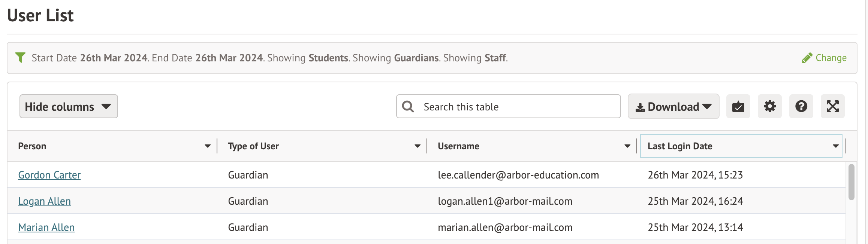Expand the Username column menu arrow
Image resolution: width=868 pixels, height=244 pixels.
pos(627,146)
